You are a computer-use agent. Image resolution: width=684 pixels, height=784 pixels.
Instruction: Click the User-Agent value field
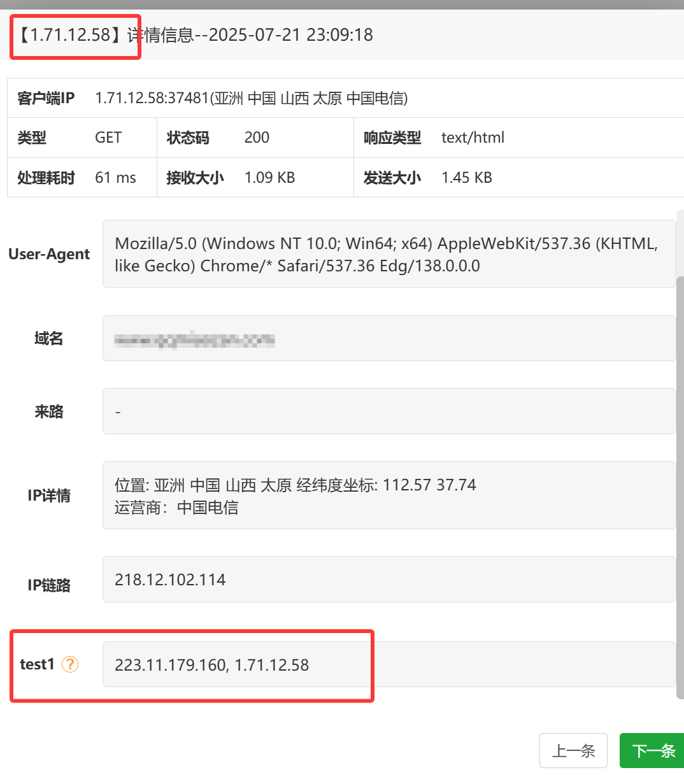point(389,254)
